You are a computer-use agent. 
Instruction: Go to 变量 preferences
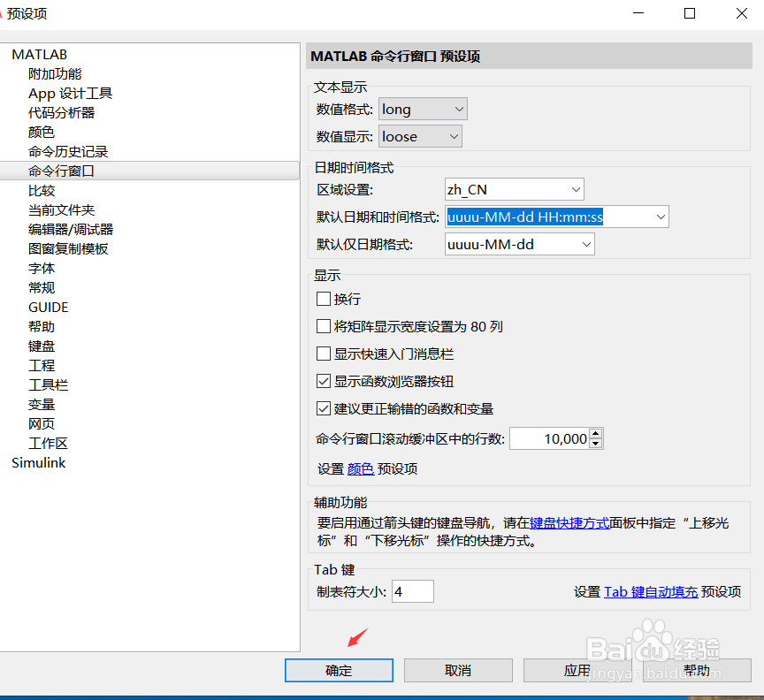[42, 405]
